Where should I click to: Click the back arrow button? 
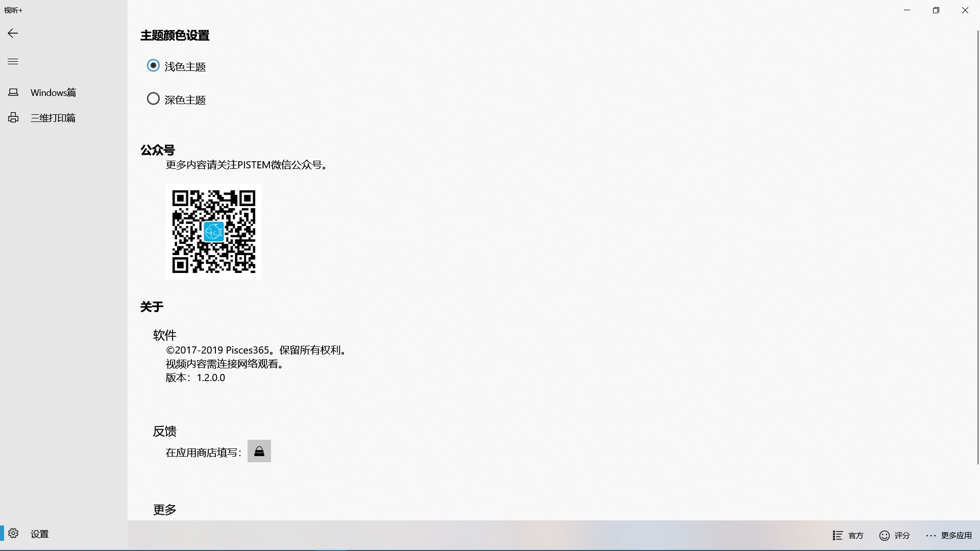point(13,34)
